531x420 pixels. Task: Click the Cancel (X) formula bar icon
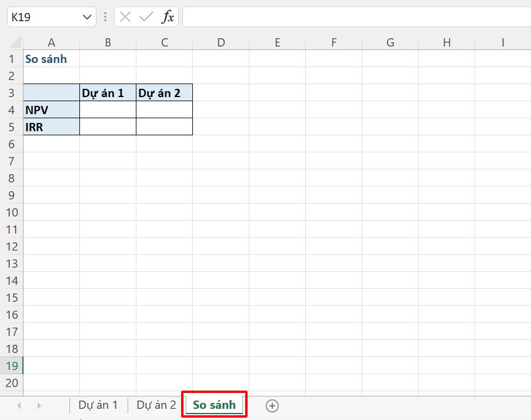pyautogui.click(x=125, y=17)
